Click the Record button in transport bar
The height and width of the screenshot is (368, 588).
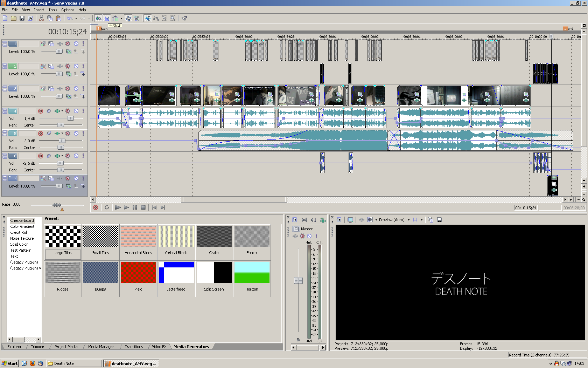pos(96,207)
